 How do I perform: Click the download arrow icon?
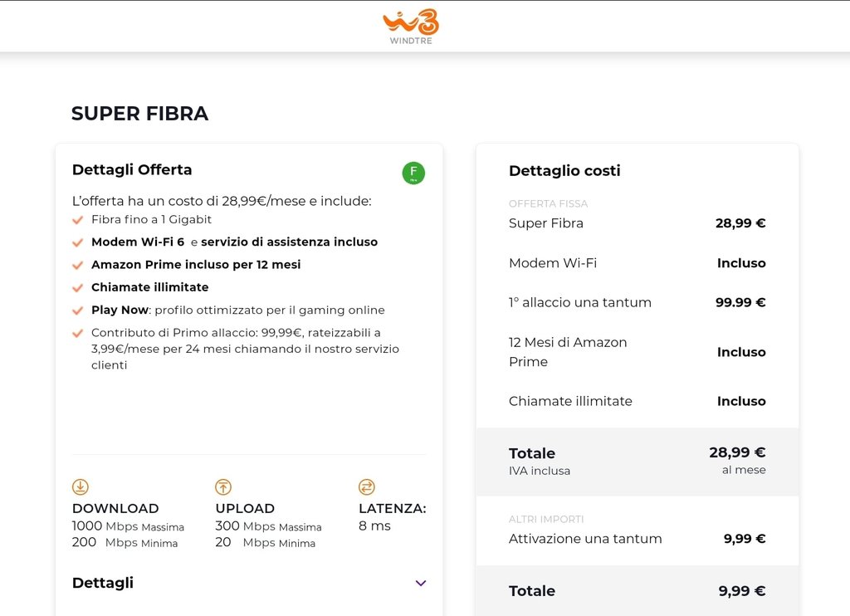pyautogui.click(x=81, y=487)
